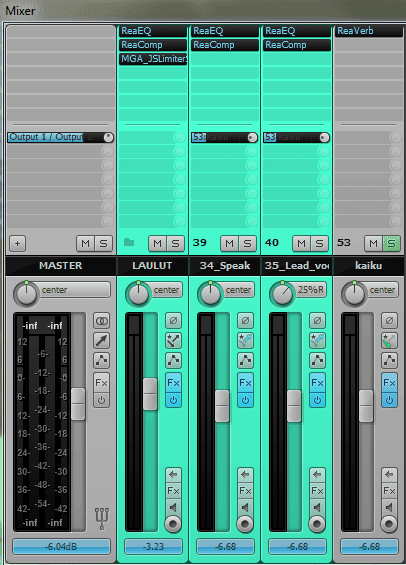
Task: Open envelope button on 34_Speak track
Action: [245, 360]
